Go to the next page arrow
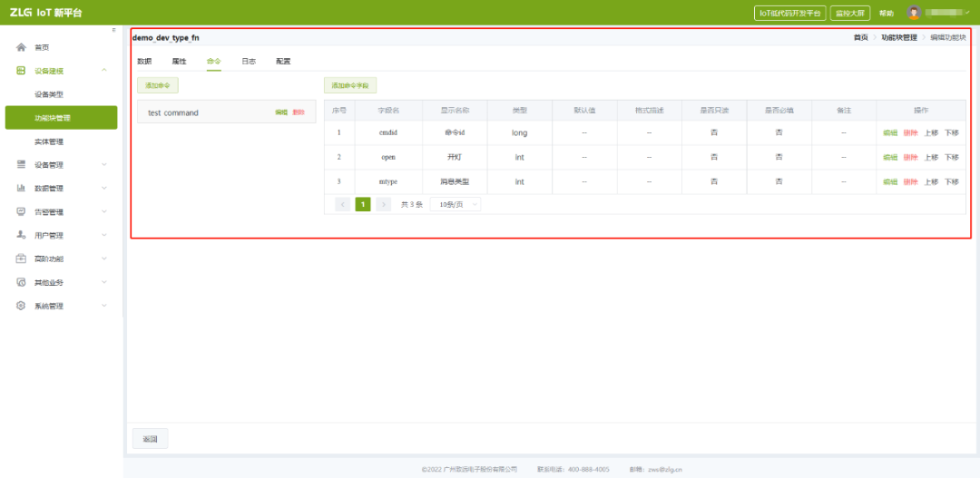Image resolution: width=980 pixels, height=478 pixels. click(384, 204)
